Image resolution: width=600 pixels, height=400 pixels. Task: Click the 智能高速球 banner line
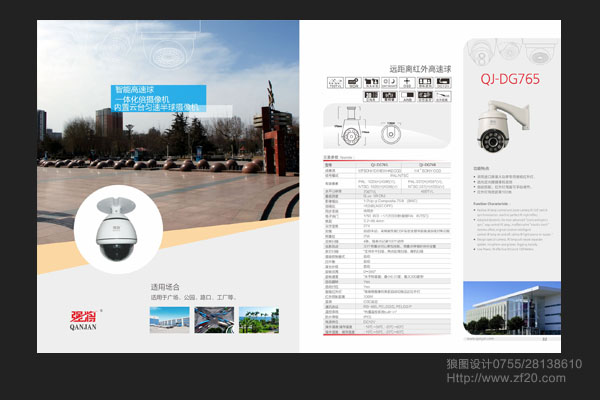pos(135,90)
